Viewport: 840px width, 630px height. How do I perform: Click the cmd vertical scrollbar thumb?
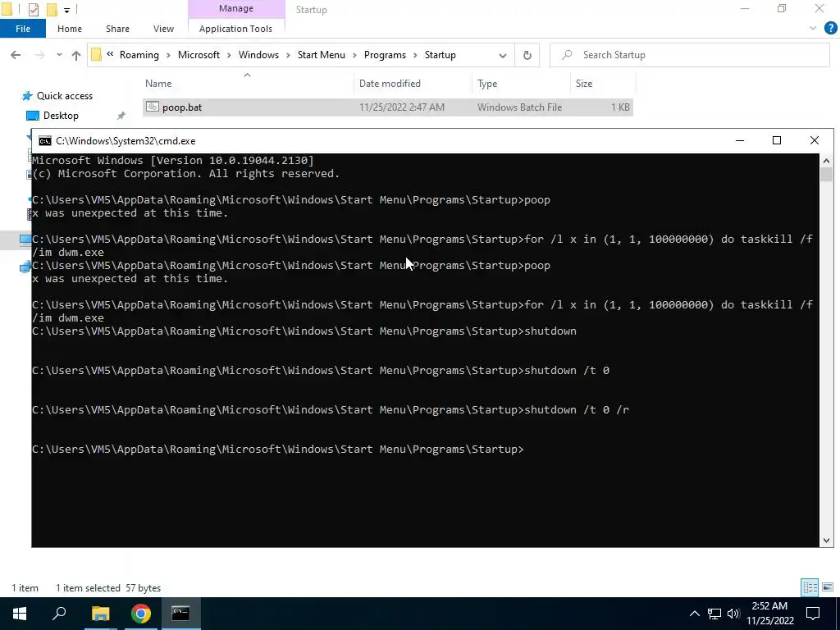[x=826, y=174]
